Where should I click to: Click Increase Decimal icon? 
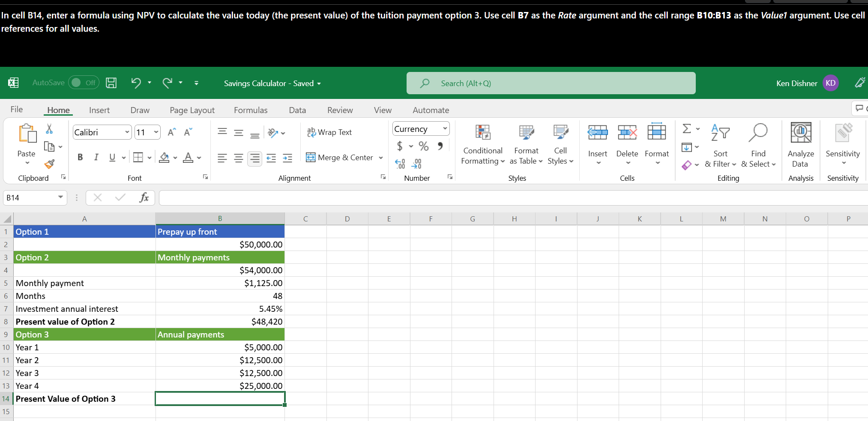pos(400,164)
